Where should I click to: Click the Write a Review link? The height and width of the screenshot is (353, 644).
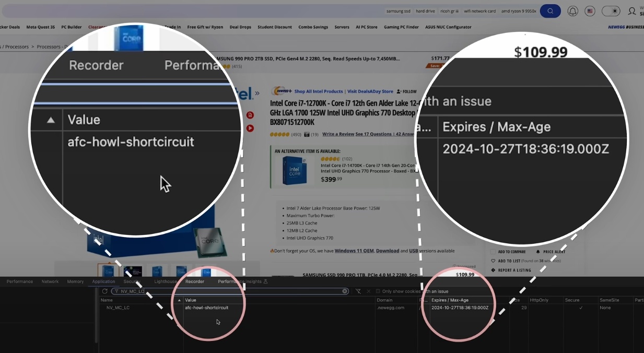point(338,134)
